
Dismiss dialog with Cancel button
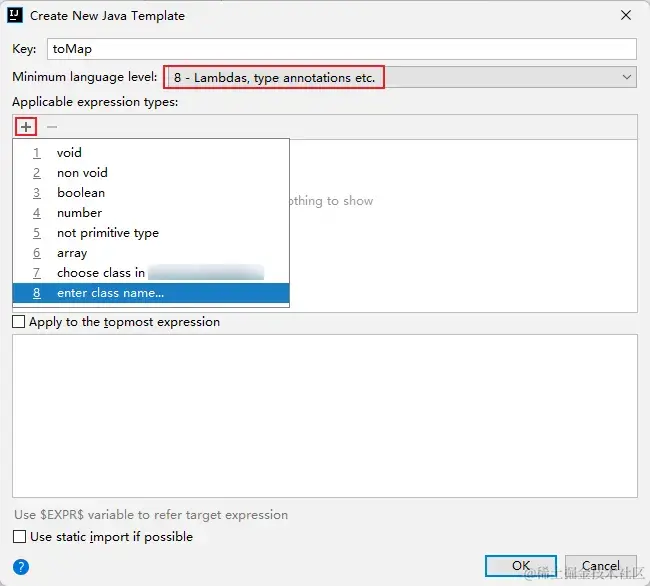pyautogui.click(x=601, y=566)
